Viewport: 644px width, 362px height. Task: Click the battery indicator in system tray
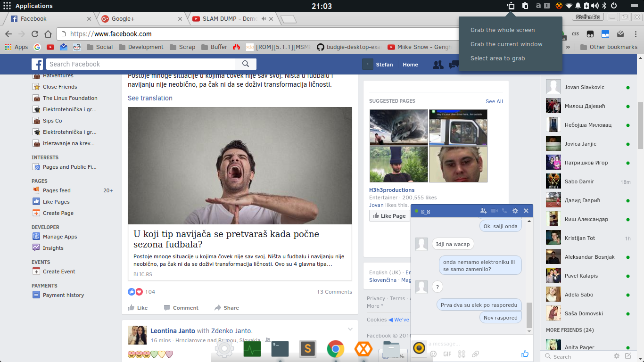click(x=586, y=6)
